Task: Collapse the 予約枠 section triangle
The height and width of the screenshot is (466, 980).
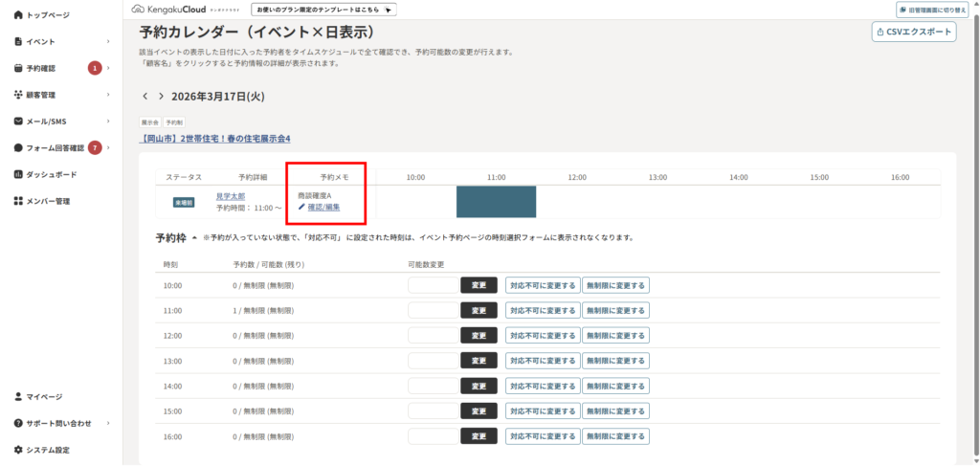Action: (x=194, y=237)
